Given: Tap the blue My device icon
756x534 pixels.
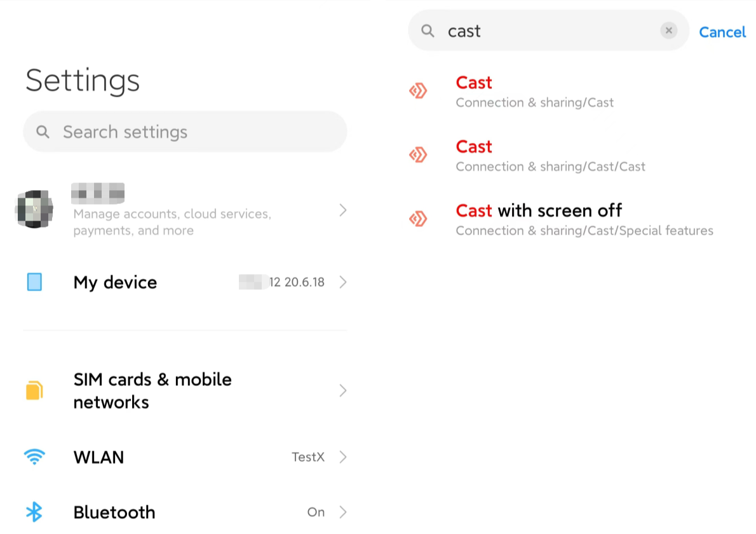Looking at the screenshot, I should tap(34, 282).
